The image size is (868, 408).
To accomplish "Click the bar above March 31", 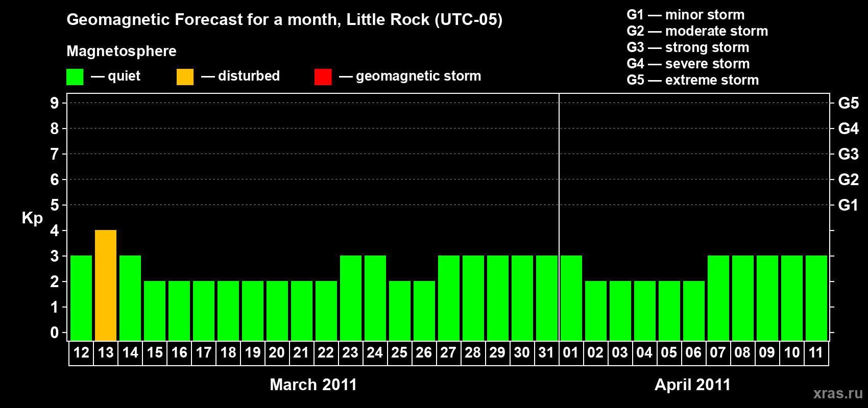I will [x=547, y=298].
